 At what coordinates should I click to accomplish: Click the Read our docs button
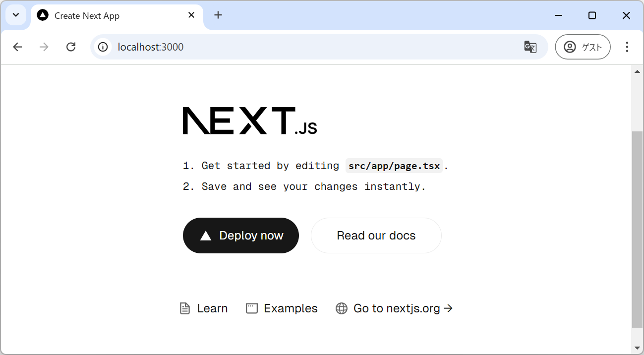click(376, 236)
